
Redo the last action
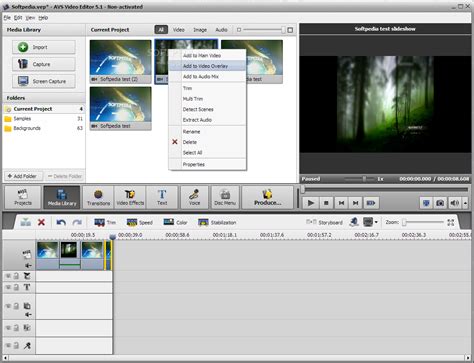pyautogui.click(x=77, y=222)
